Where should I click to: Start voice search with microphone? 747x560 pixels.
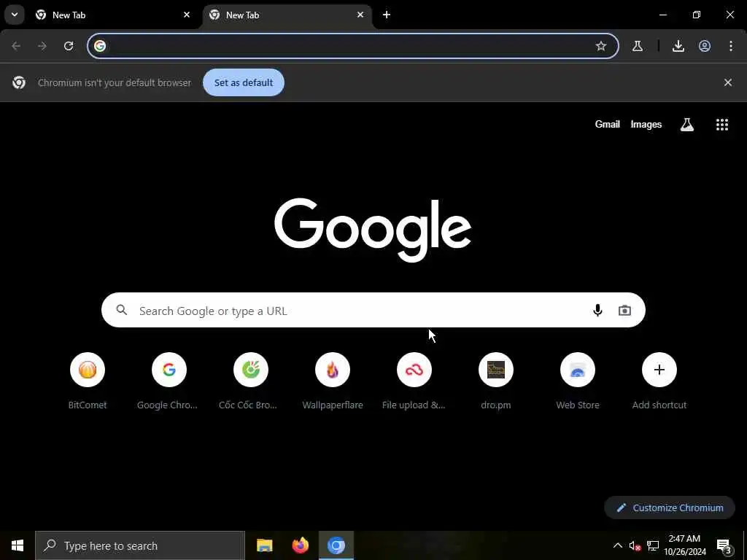pyautogui.click(x=597, y=311)
